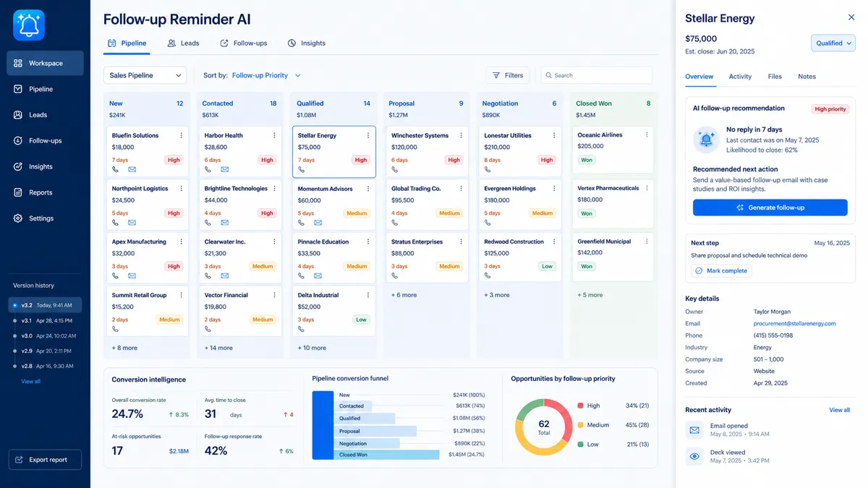868x488 pixels.
Task: Click phone icon on Harbor Health card
Action: (208, 170)
